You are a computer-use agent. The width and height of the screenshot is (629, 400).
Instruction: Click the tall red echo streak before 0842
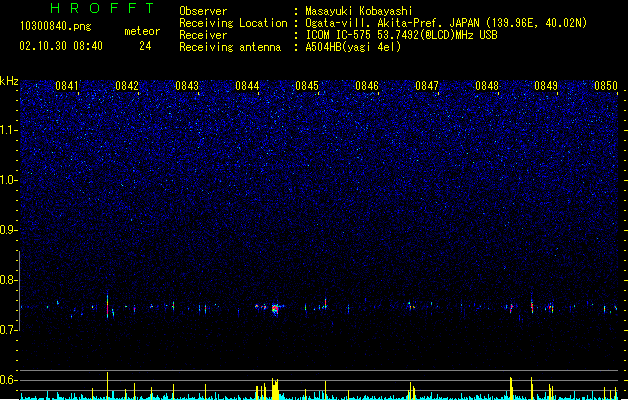pos(108,307)
